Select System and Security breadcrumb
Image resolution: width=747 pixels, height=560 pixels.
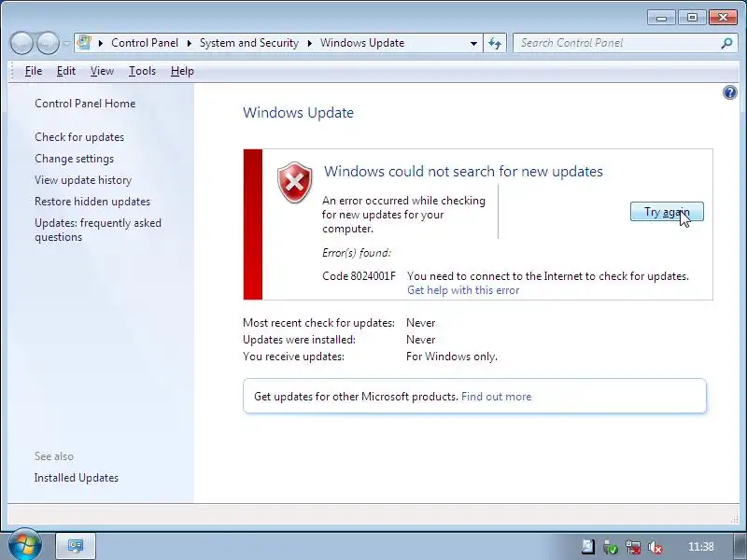coord(249,43)
